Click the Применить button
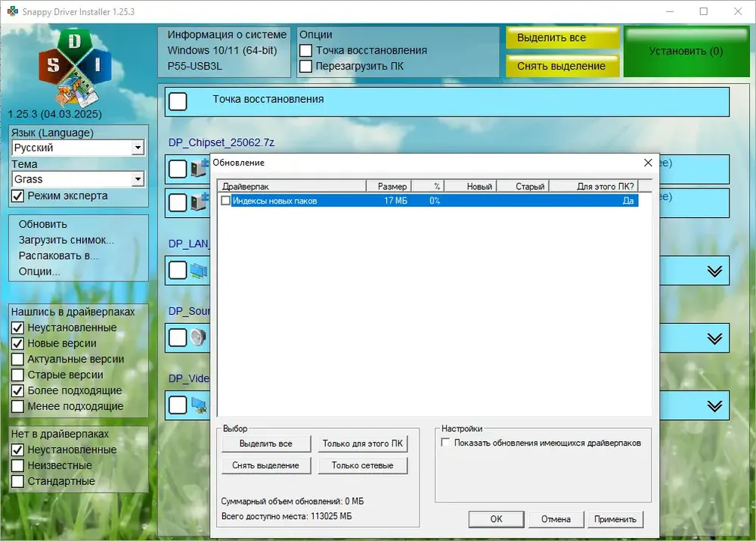The width and height of the screenshot is (756, 541). tap(615, 519)
